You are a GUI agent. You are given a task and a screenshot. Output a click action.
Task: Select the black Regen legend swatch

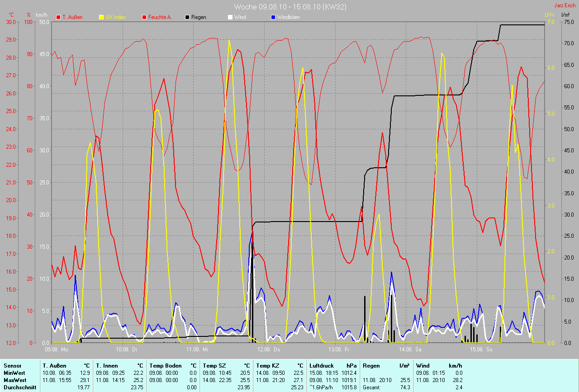click(x=187, y=17)
